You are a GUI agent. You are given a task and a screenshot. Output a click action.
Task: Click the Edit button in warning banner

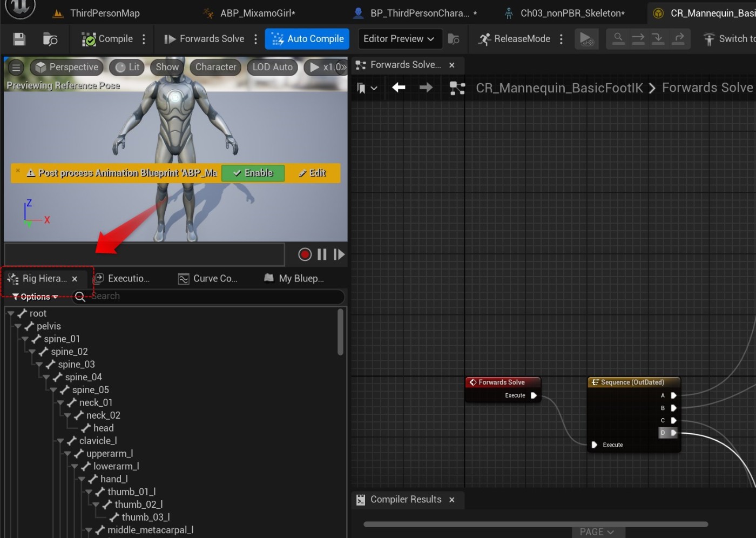click(313, 173)
